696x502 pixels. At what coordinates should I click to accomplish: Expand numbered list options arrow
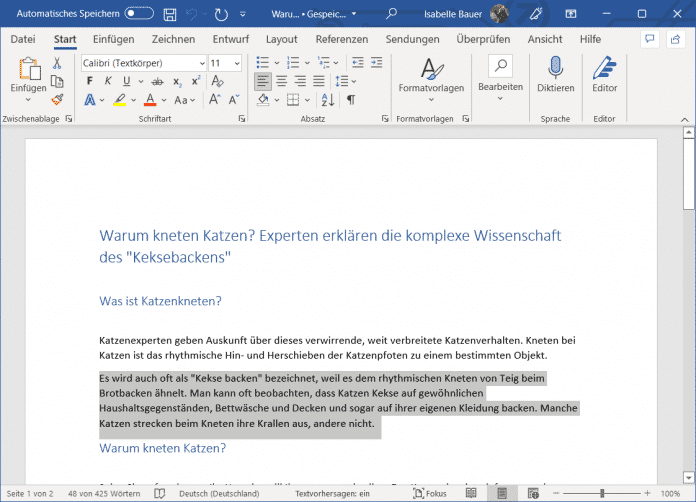tap(307, 63)
